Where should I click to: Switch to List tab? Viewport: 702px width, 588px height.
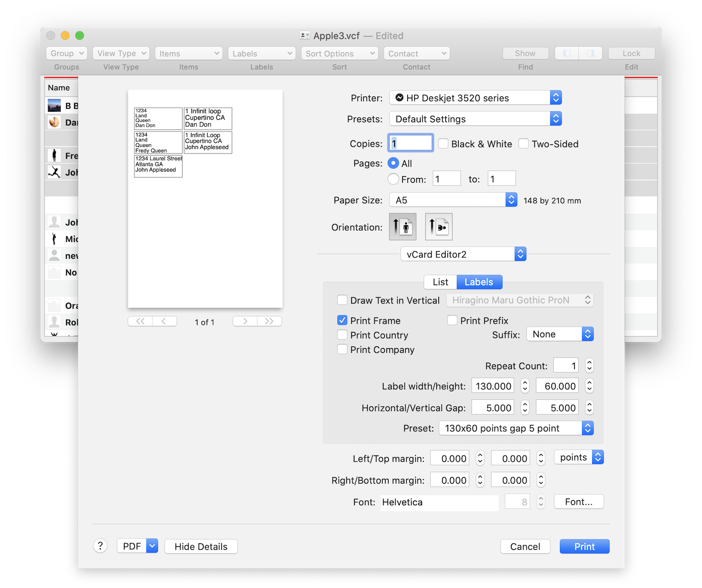[x=441, y=282]
